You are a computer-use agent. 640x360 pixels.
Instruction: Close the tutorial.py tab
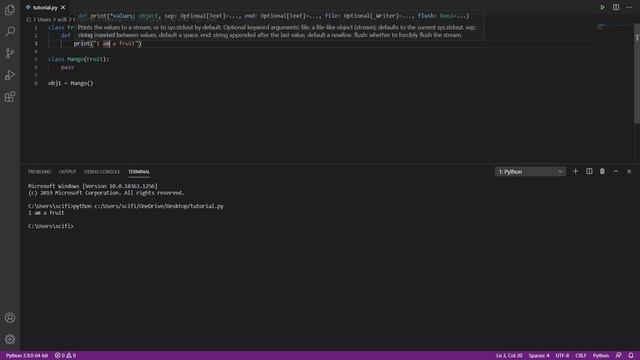click(x=63, y=7)
